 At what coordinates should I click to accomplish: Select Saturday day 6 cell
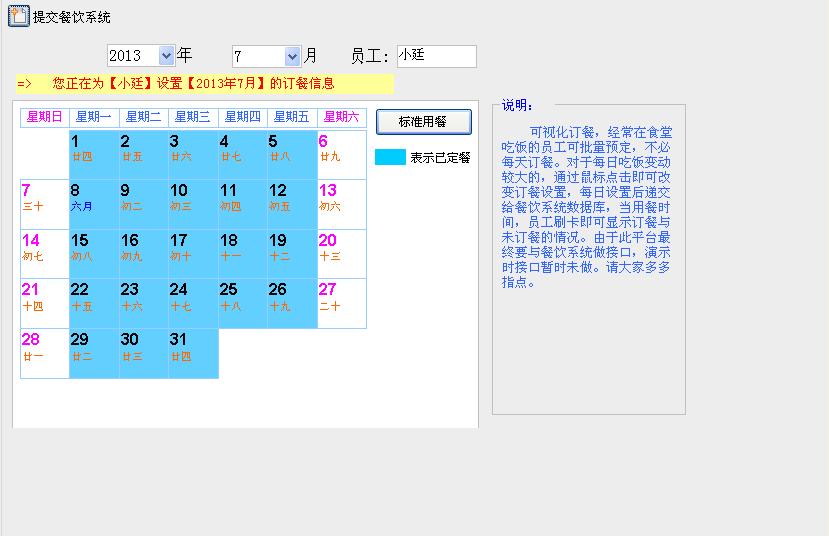click(x=342, y=155)
